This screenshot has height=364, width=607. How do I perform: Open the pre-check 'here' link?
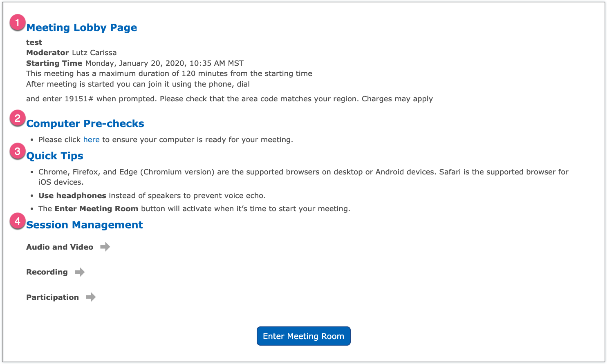pyautogui.click(x=91, y=140)
